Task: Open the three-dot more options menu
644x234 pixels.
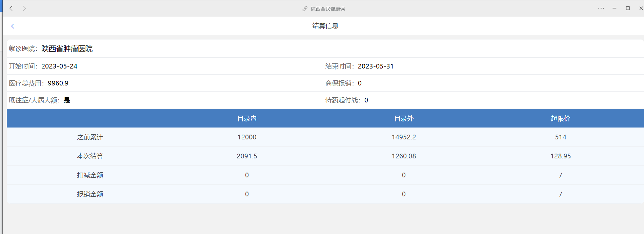Action: point(601,8)
